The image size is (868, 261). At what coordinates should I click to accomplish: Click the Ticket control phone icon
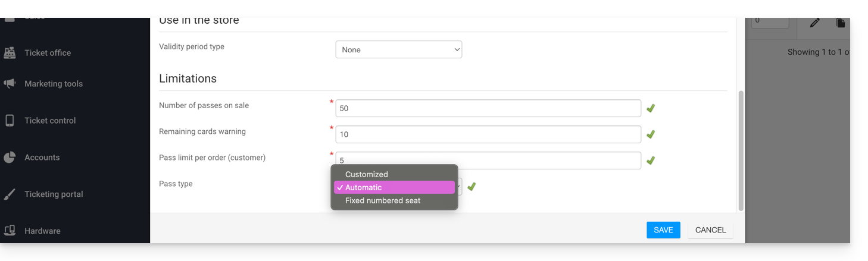coord(10,121)
